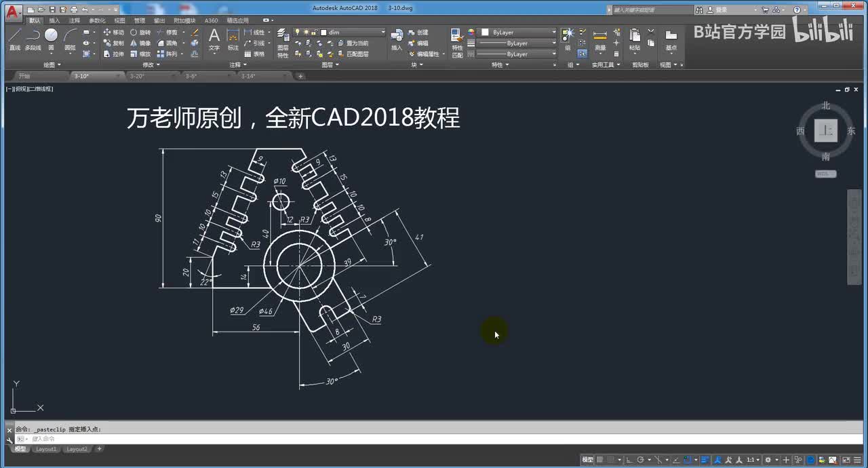Switch to the 插入 ribbon tab
Viewport: 868px width, 468px height.
pos(54,20)
